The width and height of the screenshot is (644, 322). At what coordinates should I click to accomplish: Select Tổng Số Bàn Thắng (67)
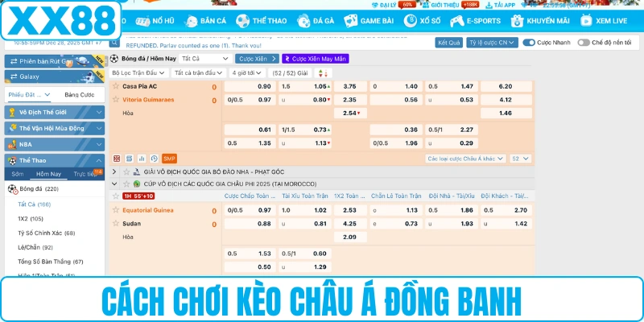[x=50, y=262]
